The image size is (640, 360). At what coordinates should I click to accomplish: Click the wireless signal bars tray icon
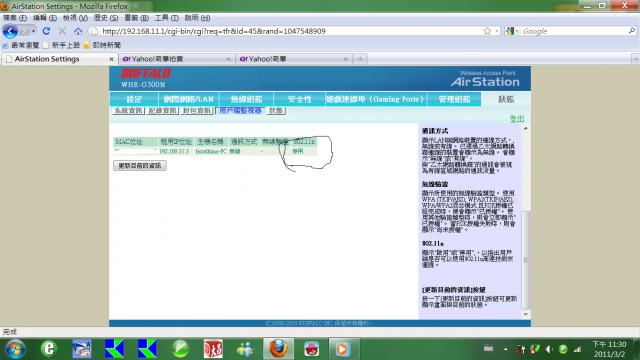click(578, 349)
